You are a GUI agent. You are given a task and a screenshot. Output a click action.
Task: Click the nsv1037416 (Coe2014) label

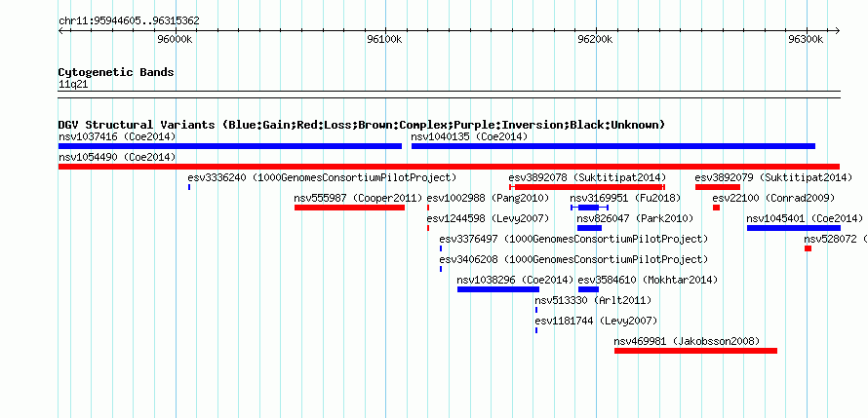tap(117, 136)
